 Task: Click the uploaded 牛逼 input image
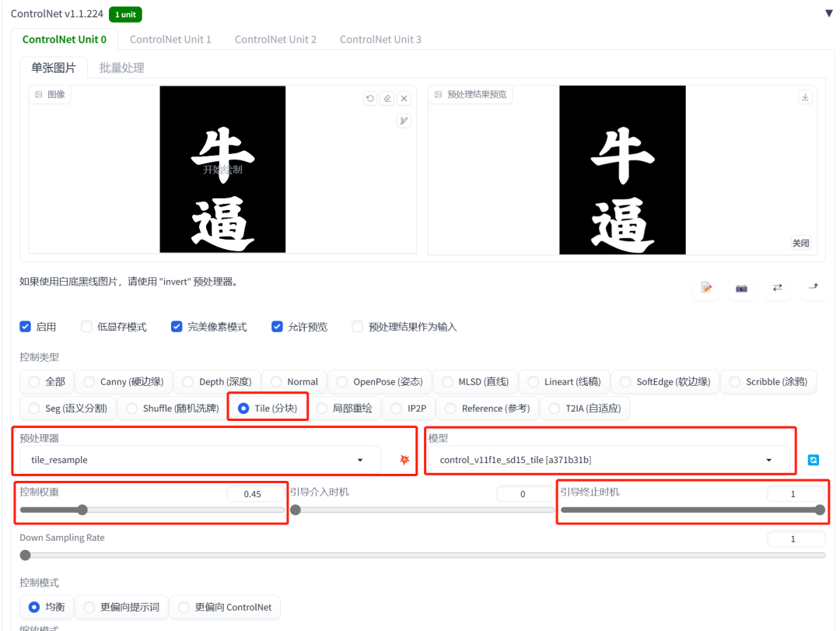222,170
